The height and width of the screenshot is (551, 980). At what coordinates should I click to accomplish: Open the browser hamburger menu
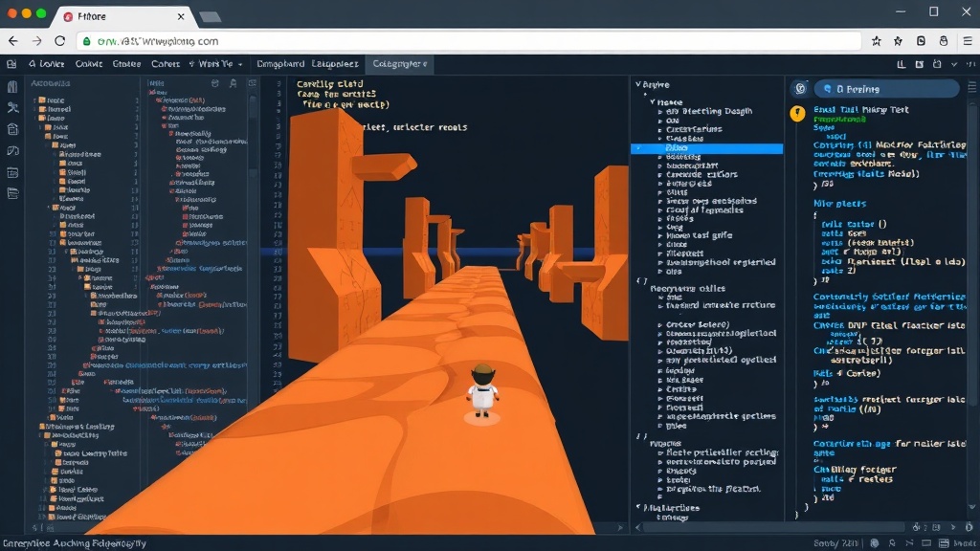[x=968, y=41]
